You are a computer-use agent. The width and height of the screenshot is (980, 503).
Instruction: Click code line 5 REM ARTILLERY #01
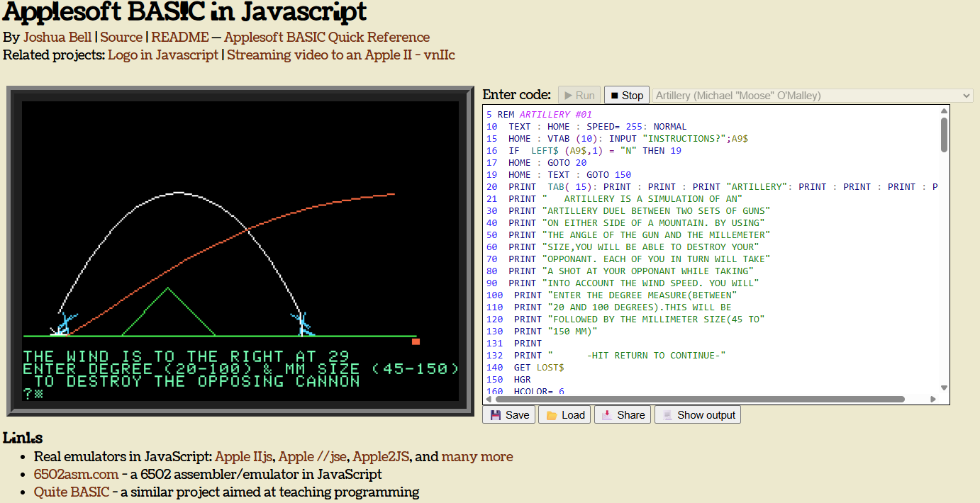pyautogui.click(x=539, y=115)
